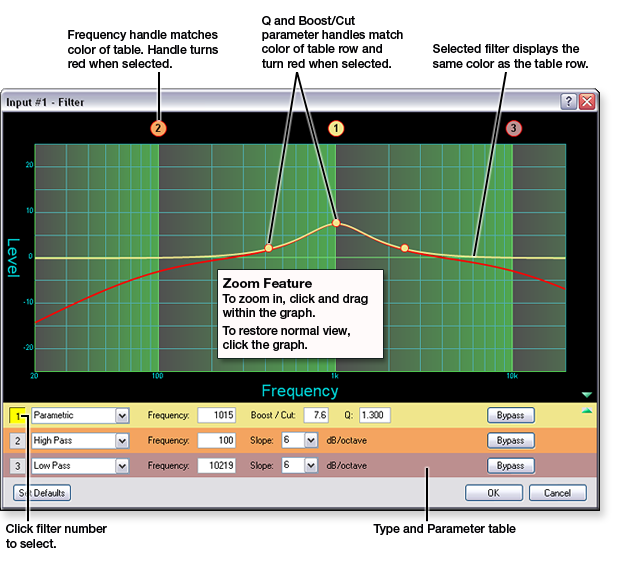Bypass the Parametric filter
Image resolution: width=624 pixels, height=572 pixels.
[510, 415]
